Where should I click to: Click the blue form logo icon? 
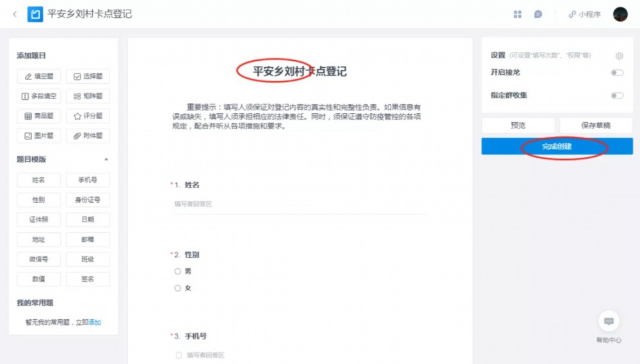pos(35,14)
